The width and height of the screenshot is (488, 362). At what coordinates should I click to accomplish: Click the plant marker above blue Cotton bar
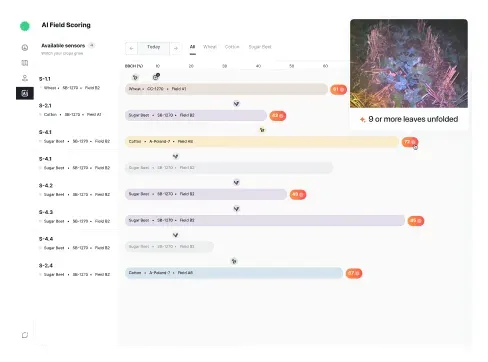point(234,261)
